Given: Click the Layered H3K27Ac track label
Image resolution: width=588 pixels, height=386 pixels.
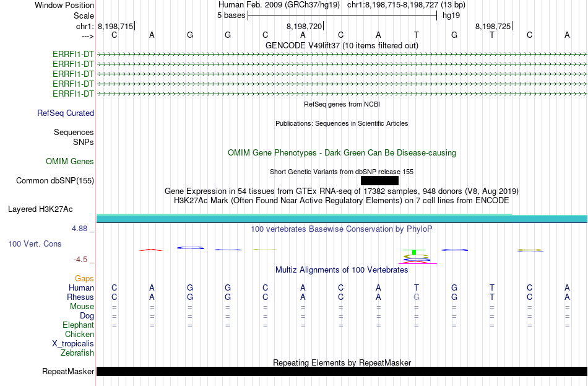Looking at the screenshot, I should [40, 209].
